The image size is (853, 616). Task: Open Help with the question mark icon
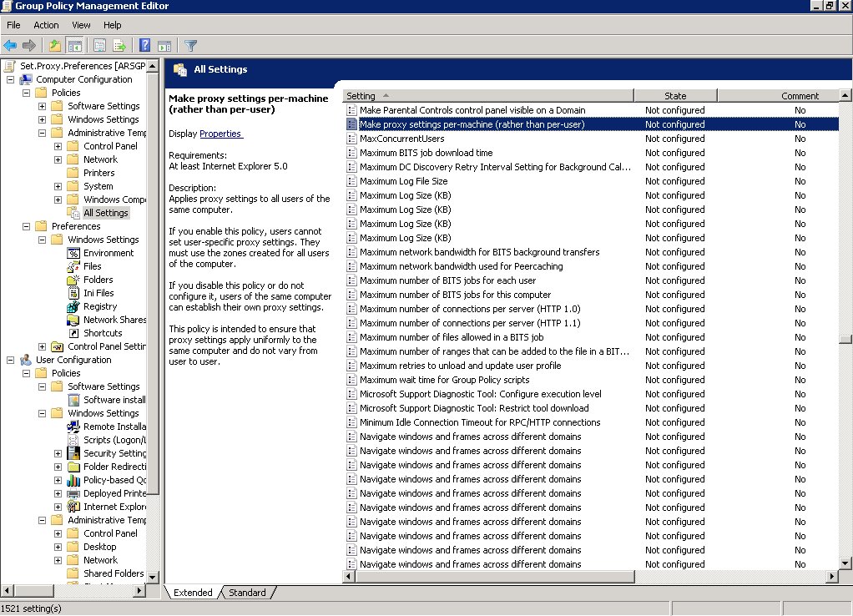tap(144, 46)
